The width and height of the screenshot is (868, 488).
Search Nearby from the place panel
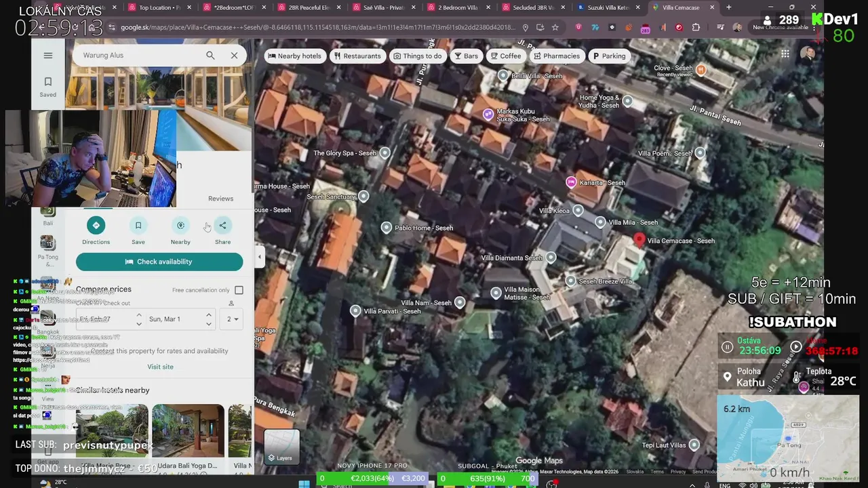[180, 231]
